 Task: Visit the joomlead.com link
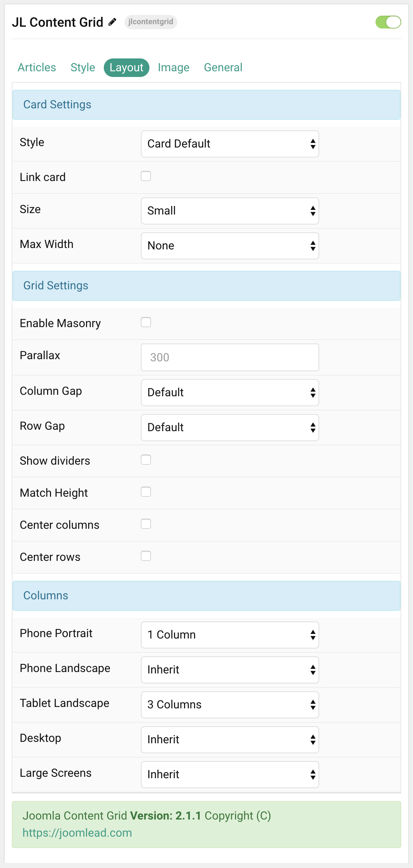click(x=77, y=833)
